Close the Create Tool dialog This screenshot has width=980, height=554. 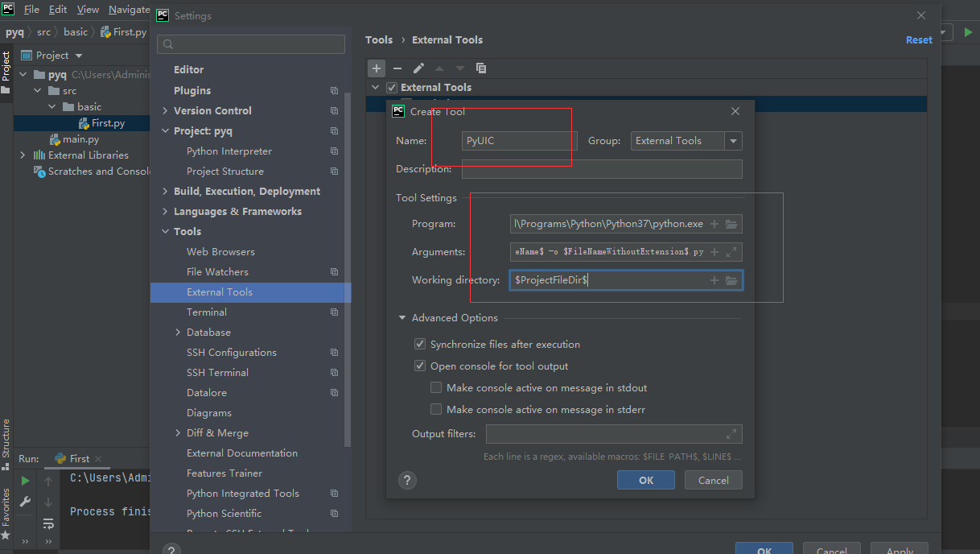click(x=735, y=111)
